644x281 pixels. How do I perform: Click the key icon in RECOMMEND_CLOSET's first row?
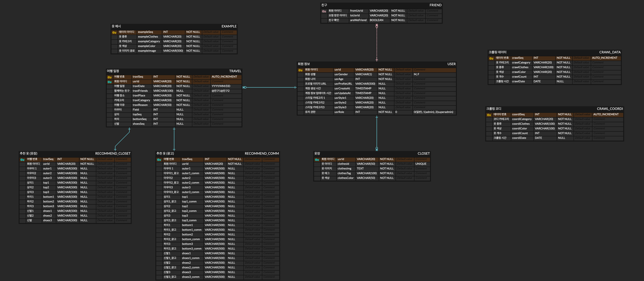(22, 160)
